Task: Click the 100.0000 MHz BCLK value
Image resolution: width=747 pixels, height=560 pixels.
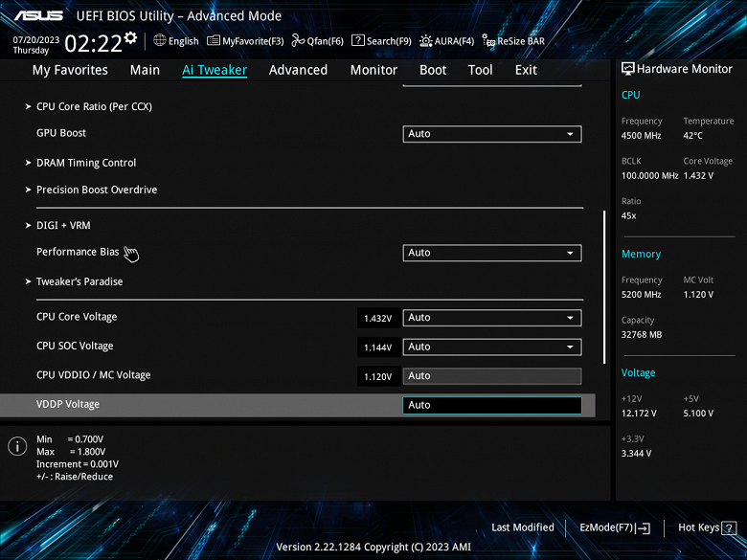Action: click(x=649, y=176)
